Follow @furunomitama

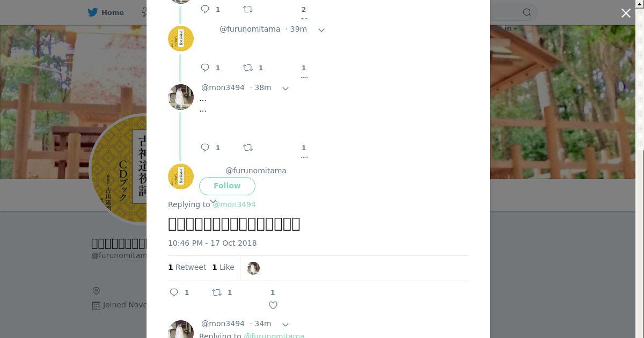[227, 186]
